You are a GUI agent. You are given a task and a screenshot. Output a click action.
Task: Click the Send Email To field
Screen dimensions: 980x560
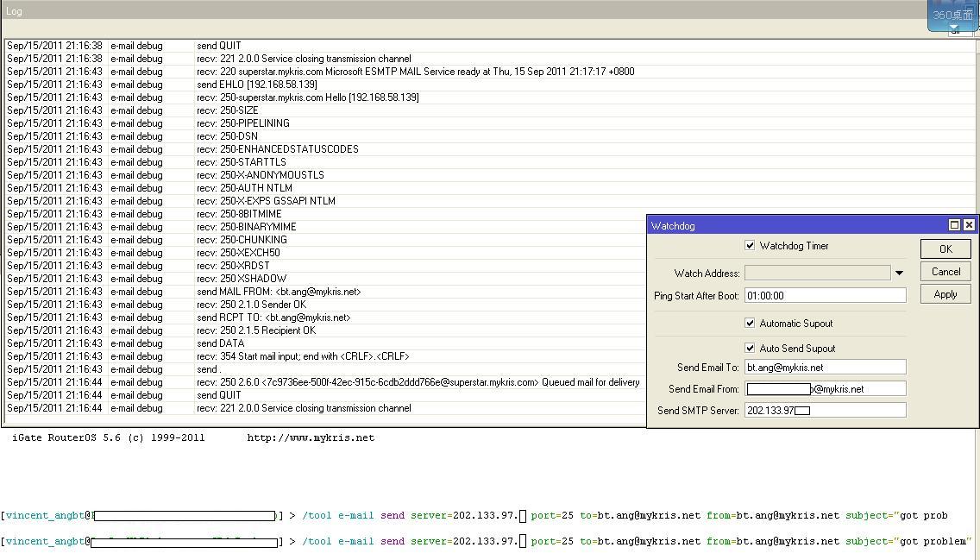pyautogui.click(x=825, y=368)
